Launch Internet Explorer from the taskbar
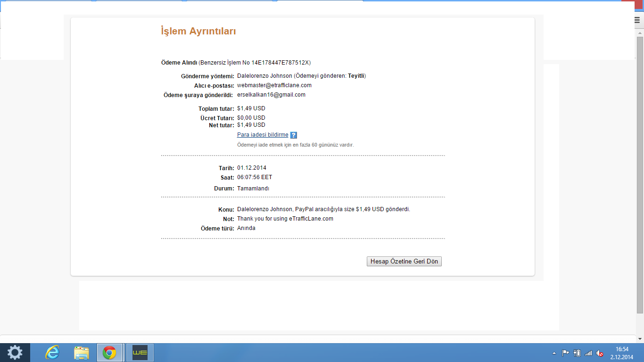644x362 pixels. pos(52,353)
